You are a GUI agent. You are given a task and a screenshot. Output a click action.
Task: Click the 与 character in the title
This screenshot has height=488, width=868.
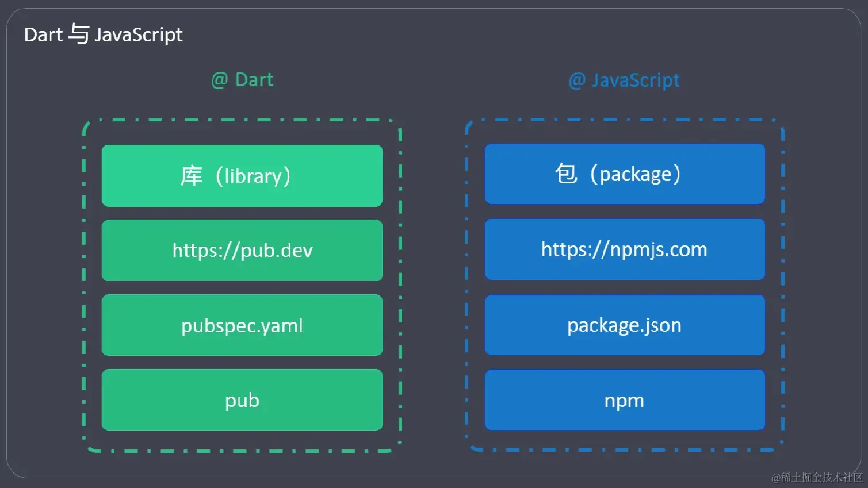(x=79, y=34)
